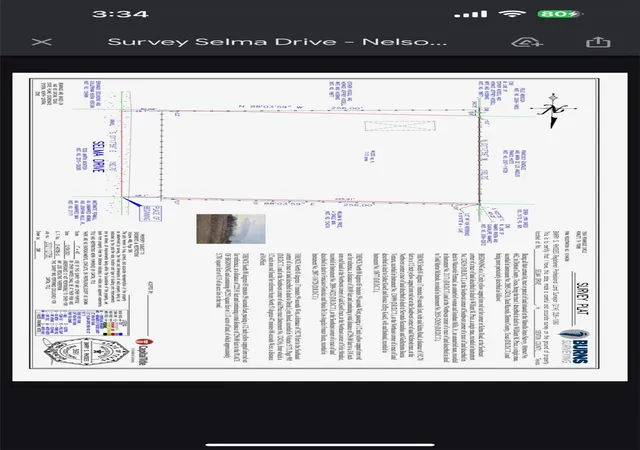This screenshot has height=450, width=640.
Task: Tap the home indicator bar
Action: [320, 445]
